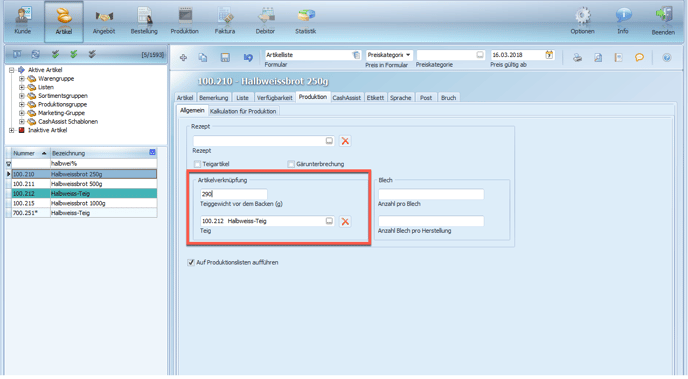Screen dimensions: 688x379
Task: Open the Produktion module in top ribbon
Action: pyautogui.click(x=185, y=21)
